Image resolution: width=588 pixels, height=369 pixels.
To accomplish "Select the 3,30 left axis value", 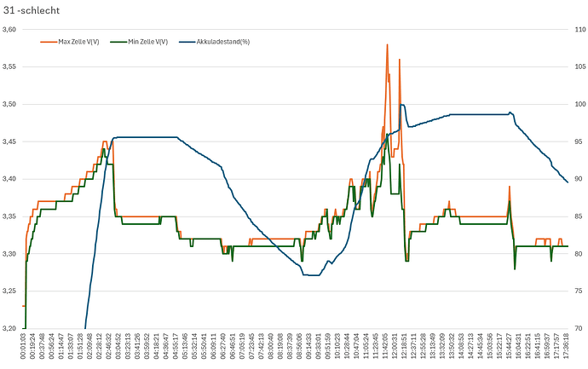I will coord(10,254).
